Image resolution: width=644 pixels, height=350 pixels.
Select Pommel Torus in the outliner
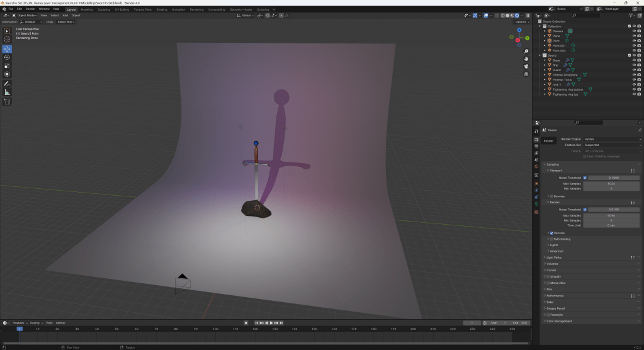point(562,79)
